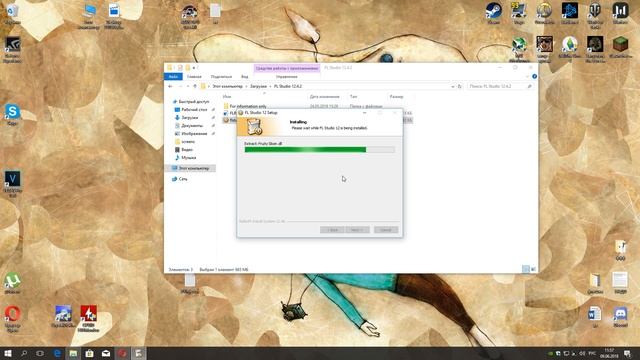Click Back in the FL Studio installer
The height and width of the screenshot is (360, 640).
[332, 230]
